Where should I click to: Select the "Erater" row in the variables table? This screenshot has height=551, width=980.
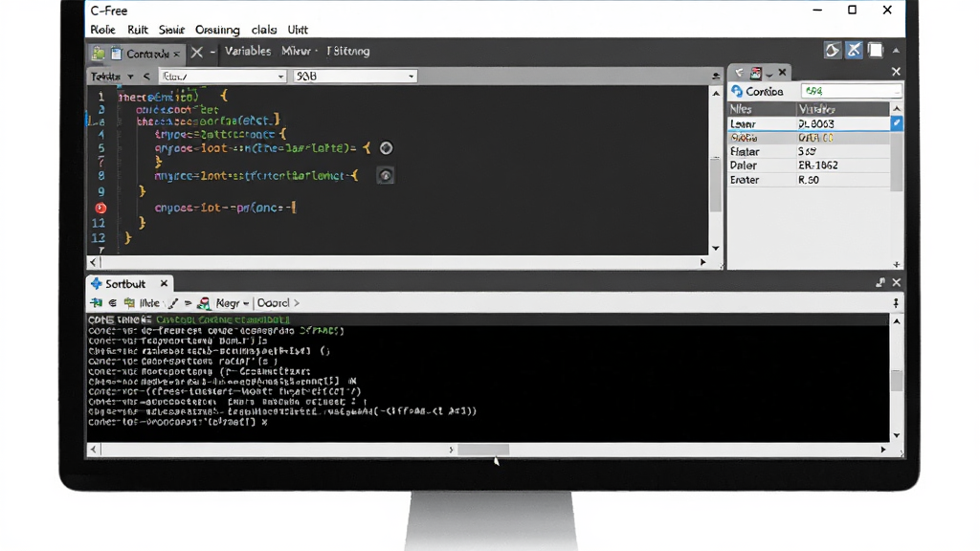[x=810, y=180]
